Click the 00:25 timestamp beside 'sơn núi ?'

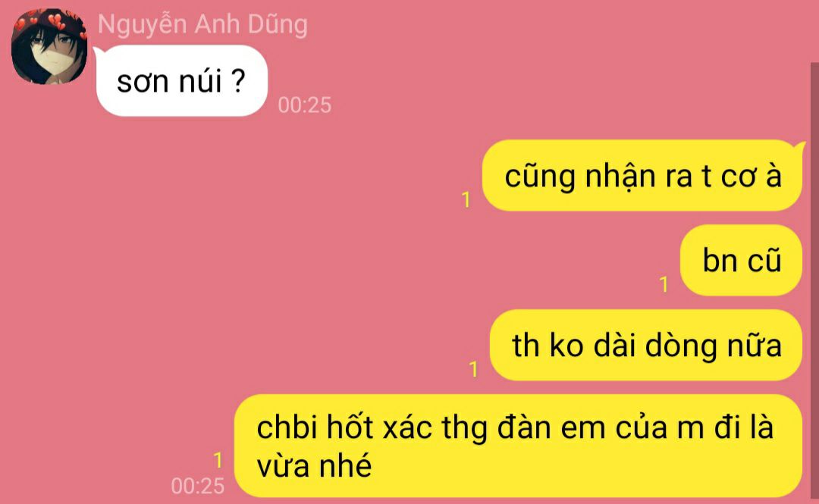(305, 105)
